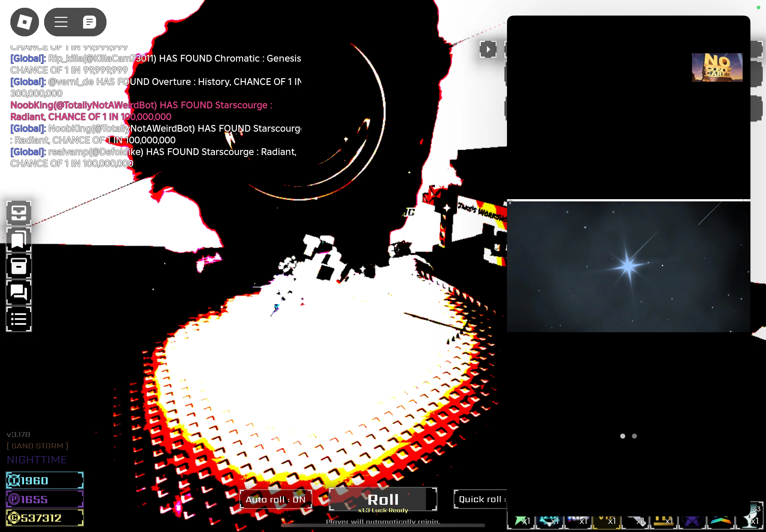Open the bulleted list icon in sidebar
This screenshot has height=532, width=766.
[19, 319]
